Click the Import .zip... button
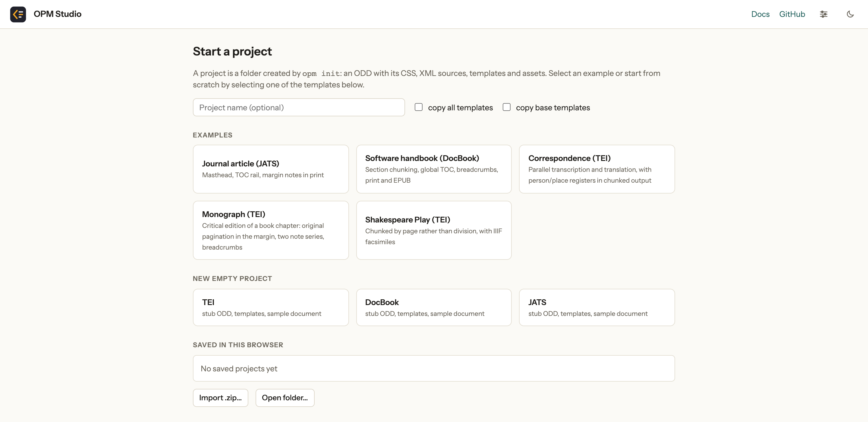The height and width of the screenshot is (422, 868). point(220,398)
